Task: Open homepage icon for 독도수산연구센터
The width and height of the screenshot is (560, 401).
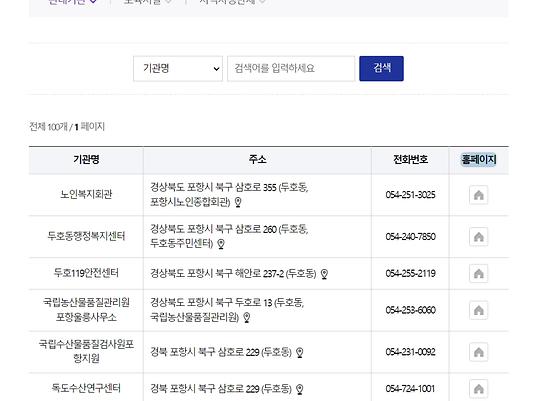Action: (x=478, y=389)
